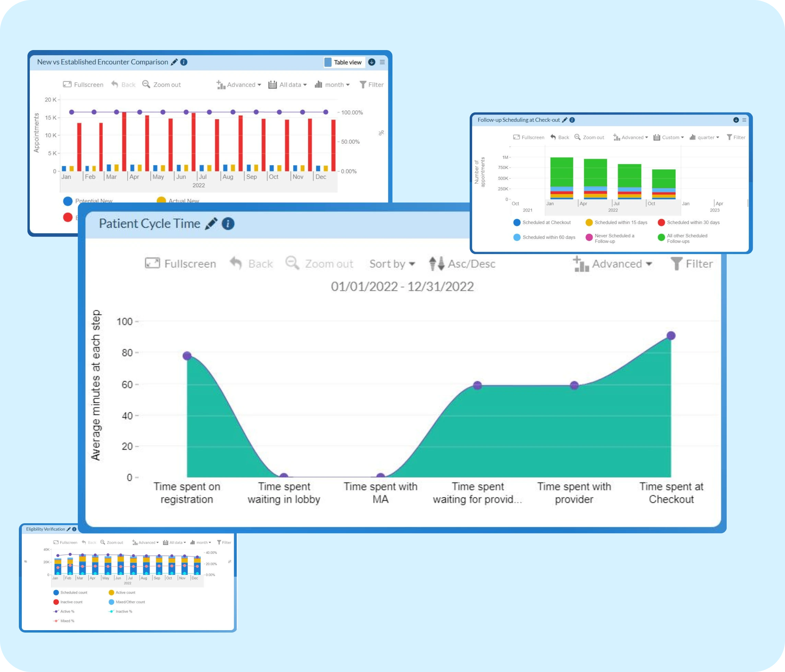This screenshot has height=672, width=785.
Task: Toggle Active % line legend item
Action: pos(64,611)
